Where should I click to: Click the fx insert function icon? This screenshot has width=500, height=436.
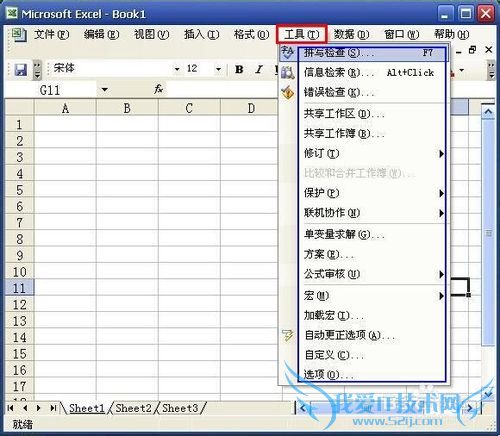pyautogui.click(x=158, y=89)
